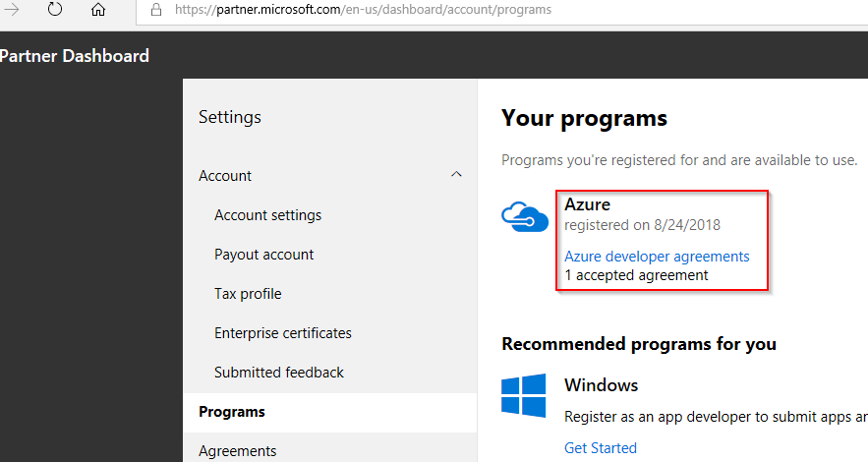Click 'Recommended programs for you' heading
This screenshot has height=462, width=868.
pos(639,344)
